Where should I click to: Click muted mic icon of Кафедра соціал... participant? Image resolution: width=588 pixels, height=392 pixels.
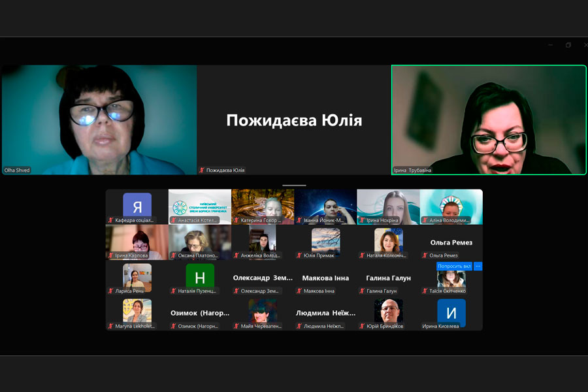pyautogui.click(x=110, y=220)
